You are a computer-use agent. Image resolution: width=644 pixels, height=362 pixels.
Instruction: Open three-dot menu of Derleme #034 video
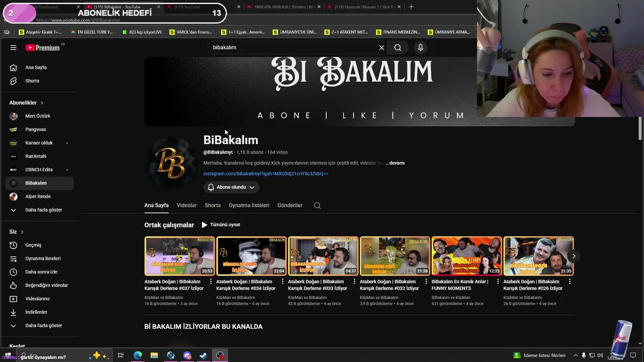(283, 282)
